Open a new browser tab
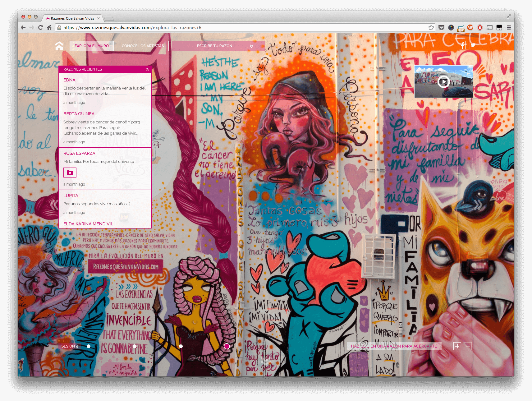The width and height of the screenshot is (532, 401). pyautogui.click(x=109, y=18)
